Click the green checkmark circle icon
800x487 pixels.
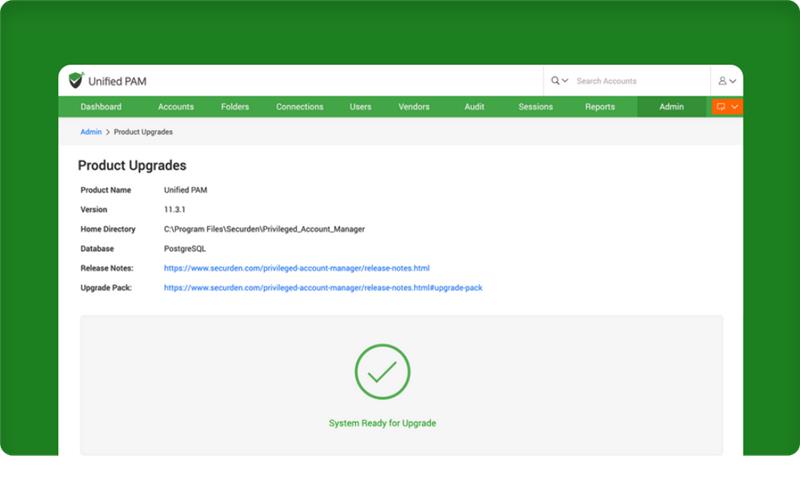click(x=383, y=372)
